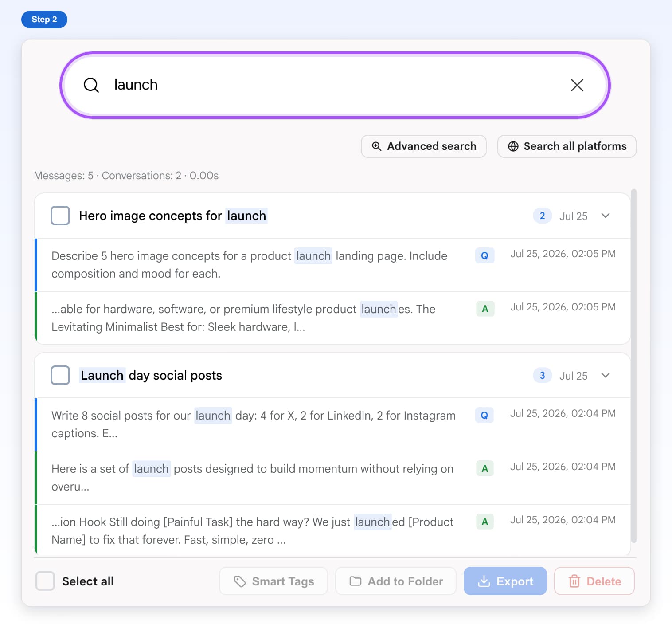Image resolution: width=672 pixels, height=628 pixels.
Task: Click the globe icon in Search all platforms
Action: [513, 146]
